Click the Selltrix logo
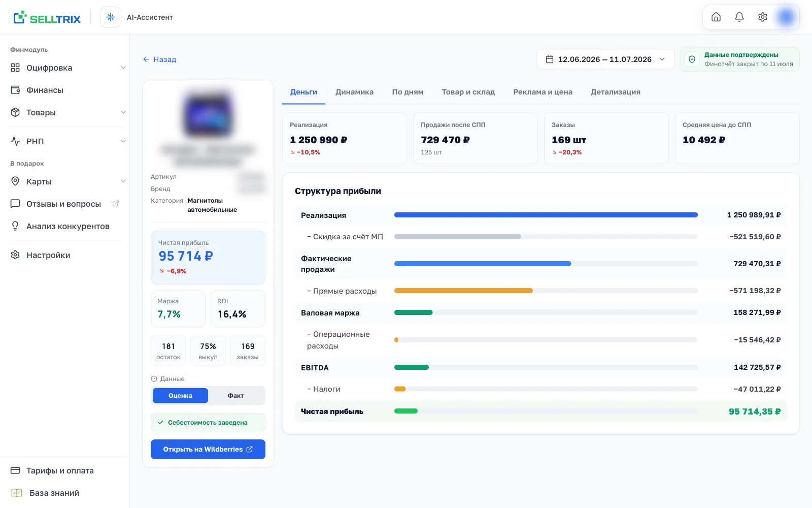Image resolution: width=812 pixels, height=508 pixels. click(x=47, y=18)
